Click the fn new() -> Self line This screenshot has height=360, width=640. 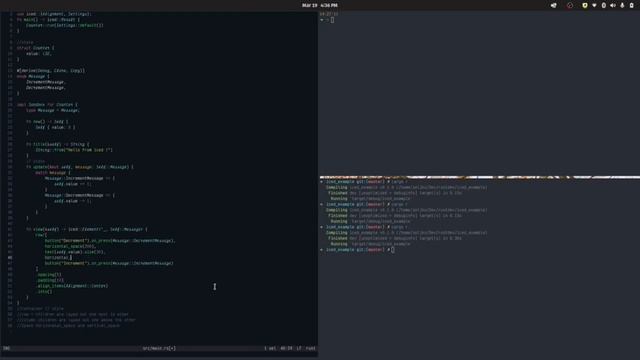[47, 122]
